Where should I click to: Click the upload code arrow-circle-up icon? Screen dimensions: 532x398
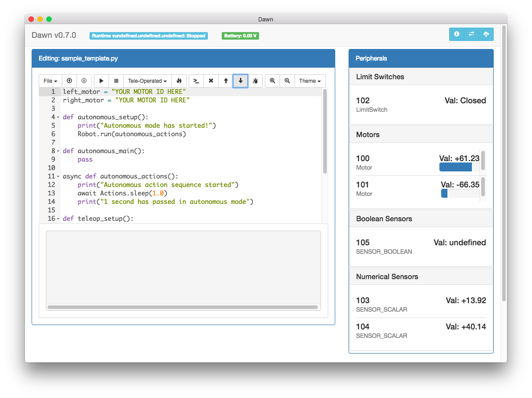point(69,81)
